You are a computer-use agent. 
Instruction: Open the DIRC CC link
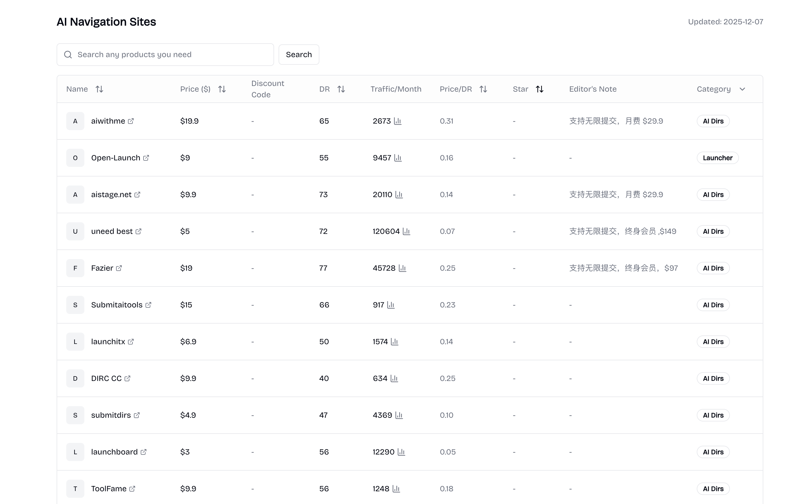[106, 378]
